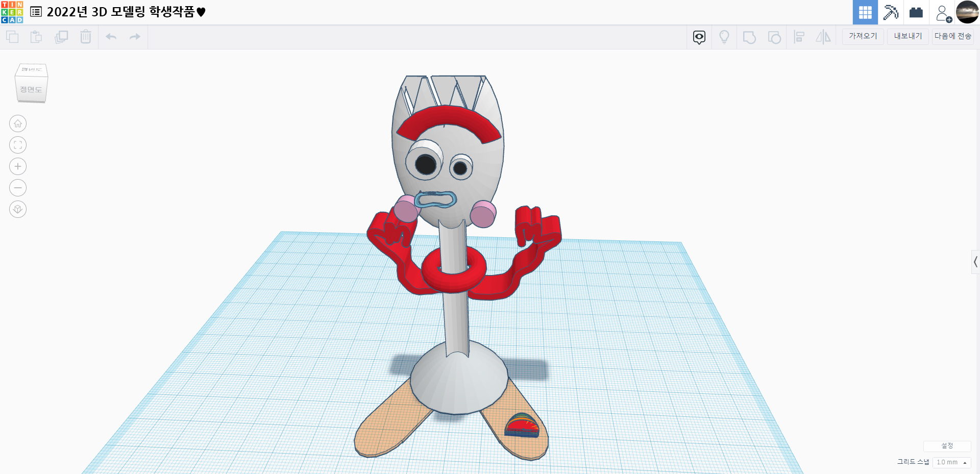980x474 pixels.
Task: Switch to 3D design grid view
Action: pos(865,12)
